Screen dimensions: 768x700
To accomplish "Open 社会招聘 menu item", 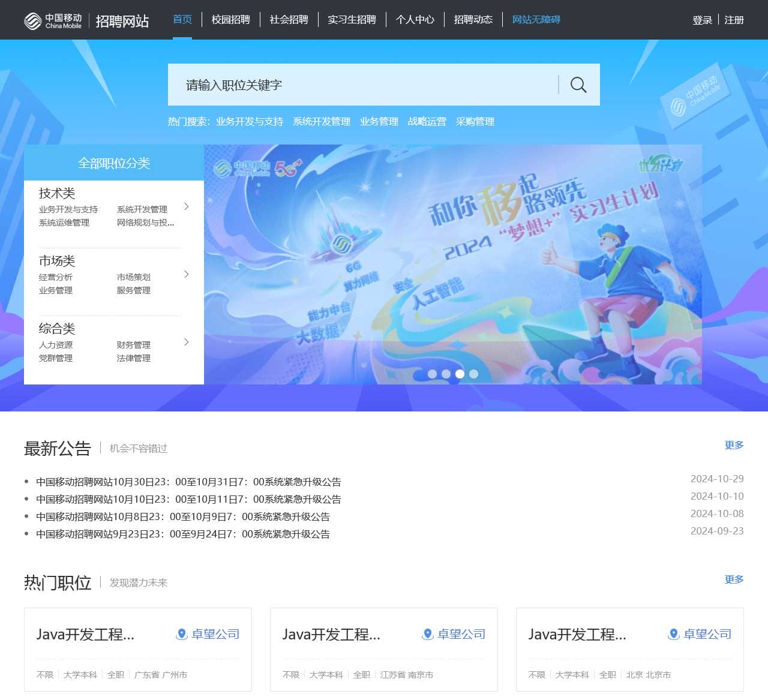I will point(289,20).
